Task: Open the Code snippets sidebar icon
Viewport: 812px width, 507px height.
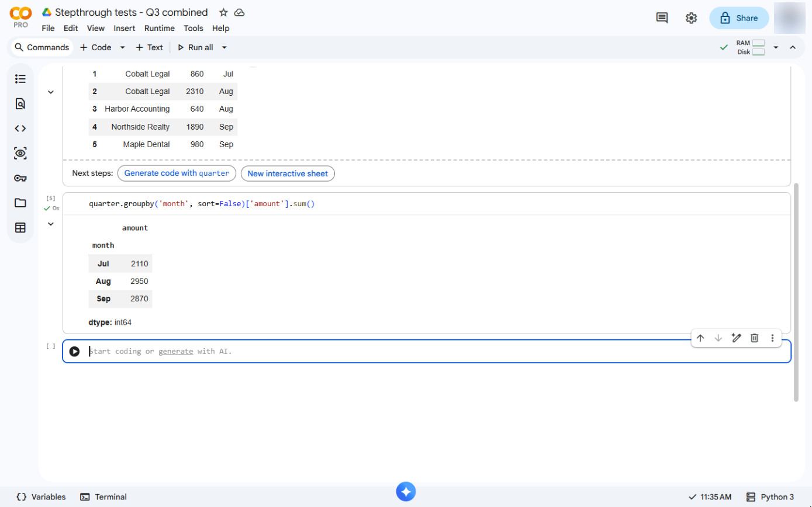Action: coord(20,129)
